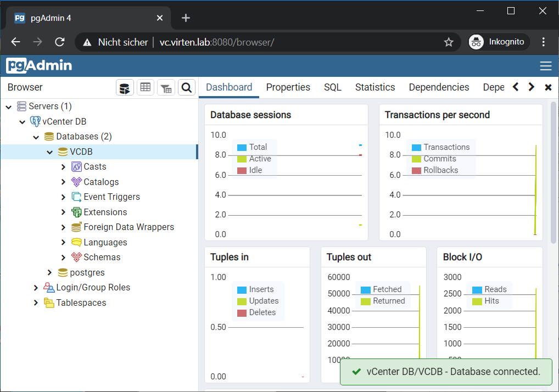The width and height of the screenshot is (559, 392).
Task: Switch to the Statistics tab
Action: point(375,87)
